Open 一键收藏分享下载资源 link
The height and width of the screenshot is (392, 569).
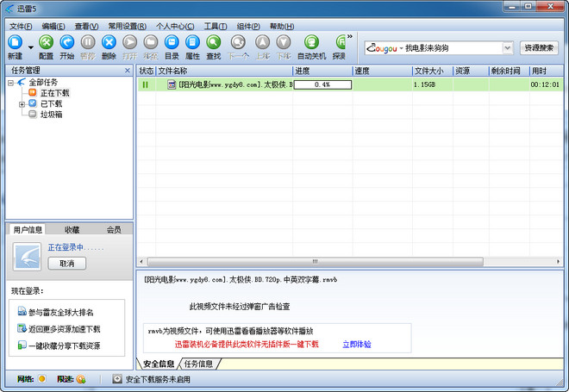(x=64, y=346)
